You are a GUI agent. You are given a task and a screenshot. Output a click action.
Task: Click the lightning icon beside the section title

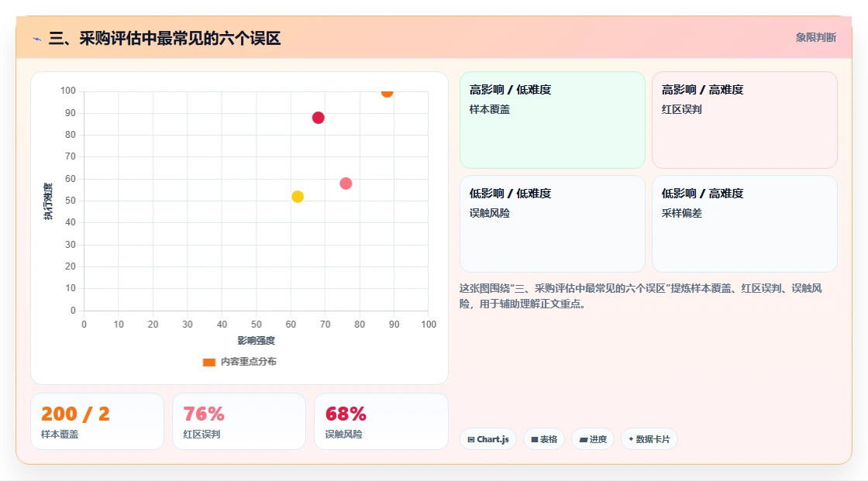(37, 39)
